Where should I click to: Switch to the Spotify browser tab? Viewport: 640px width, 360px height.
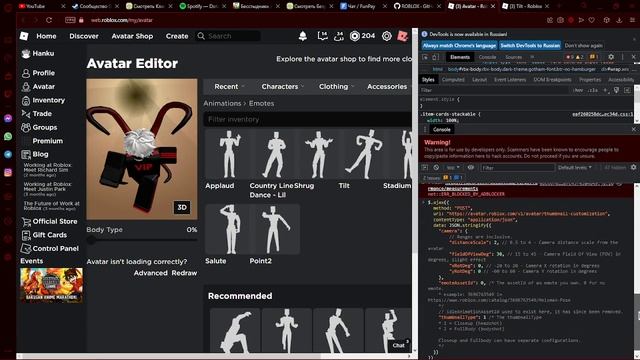click(202, 6)
